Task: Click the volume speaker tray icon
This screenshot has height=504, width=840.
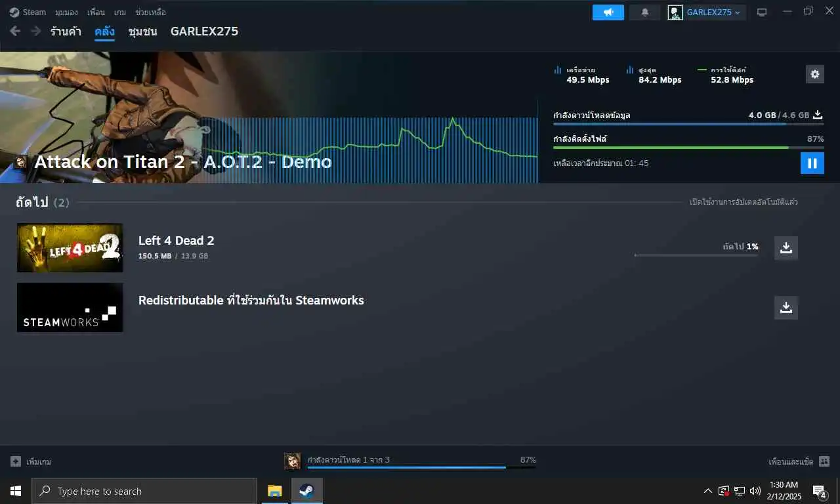Action: coord(755,491)
